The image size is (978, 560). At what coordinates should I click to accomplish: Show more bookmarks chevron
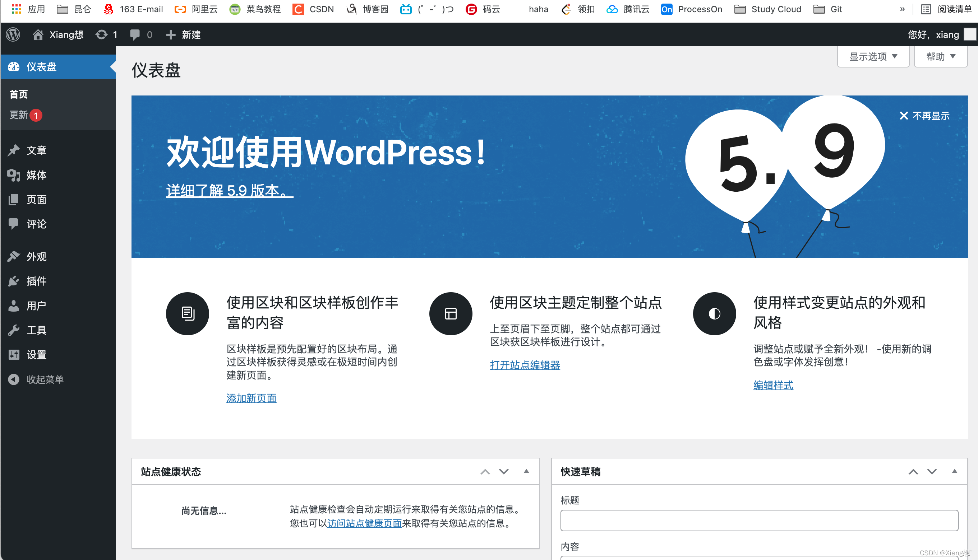pyautogui.click(x=902, y=9)
